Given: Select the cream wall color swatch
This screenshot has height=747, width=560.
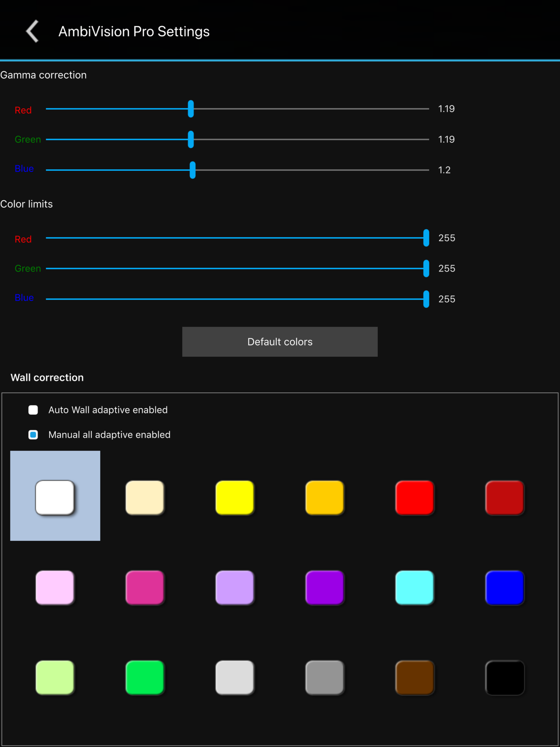Looking at the screenshot, I should pyautogui.click(x=145, y=498).
